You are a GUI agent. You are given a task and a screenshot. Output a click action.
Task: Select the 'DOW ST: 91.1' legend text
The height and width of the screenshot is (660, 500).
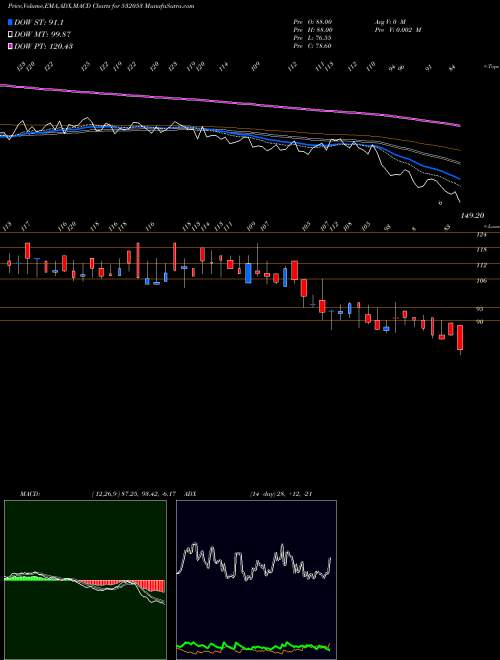[x=39, y=23]
